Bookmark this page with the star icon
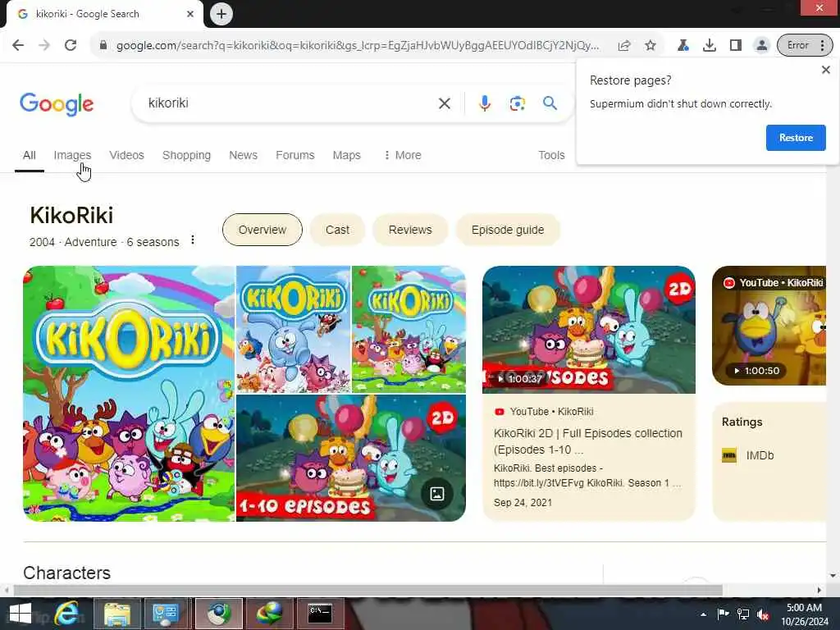Image resolution: width=840 pixels, height=630 pixels. (x=651, y=46)
